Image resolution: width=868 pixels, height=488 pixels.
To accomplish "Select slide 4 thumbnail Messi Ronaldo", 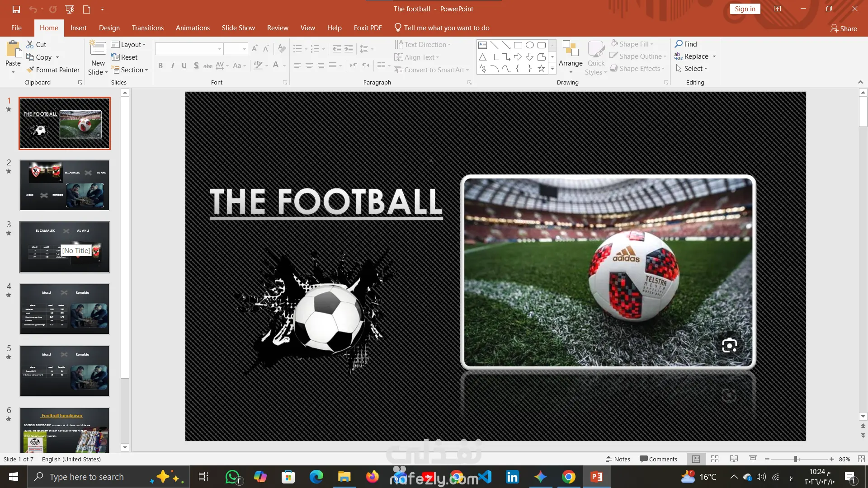I will click(x=65, y=309).
